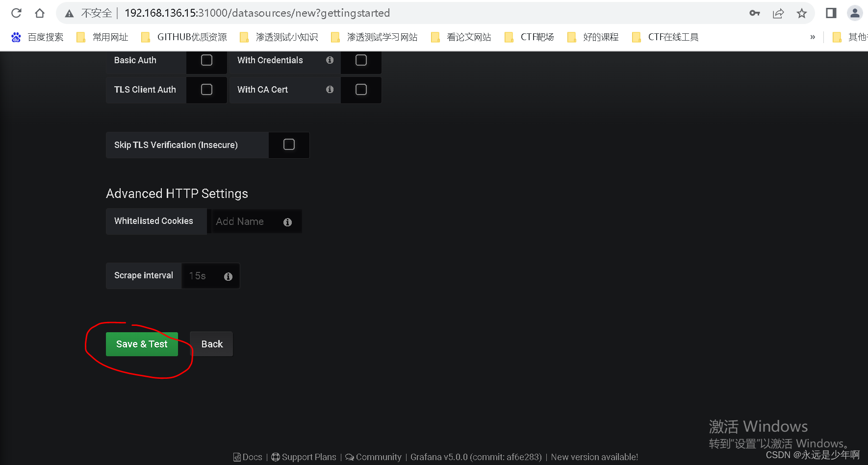
Task: Open the Community footer link
Action: (x=373, y=457)
